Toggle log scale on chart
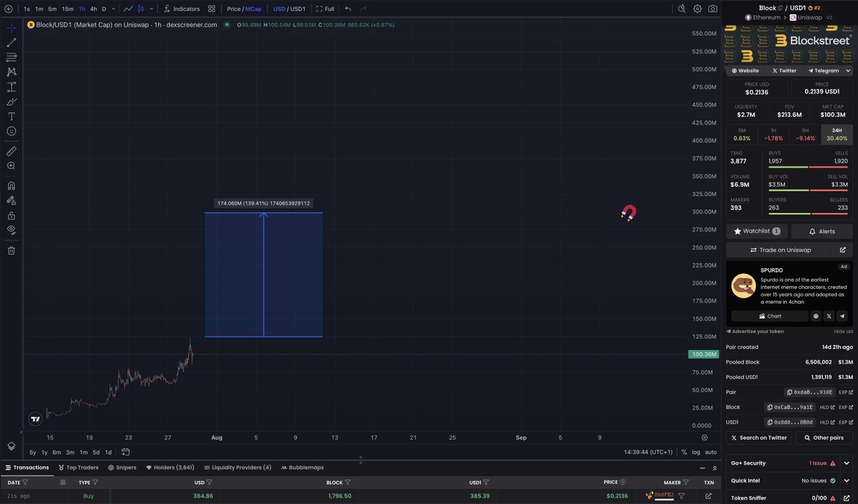This screenshot has width=858, height=504. pos(696,452)
